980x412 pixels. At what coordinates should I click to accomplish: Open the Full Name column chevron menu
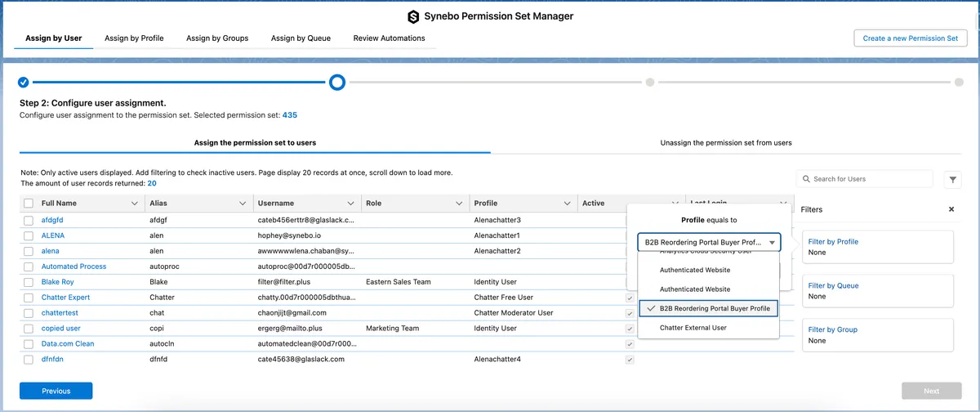135,204
